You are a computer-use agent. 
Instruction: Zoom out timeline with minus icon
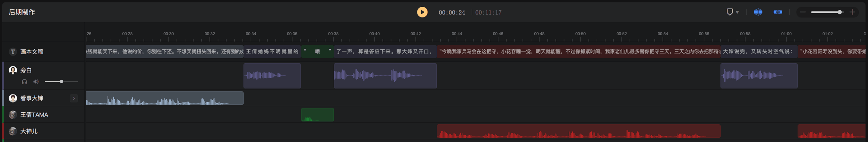pyautogui.click(x=803, y=12)
